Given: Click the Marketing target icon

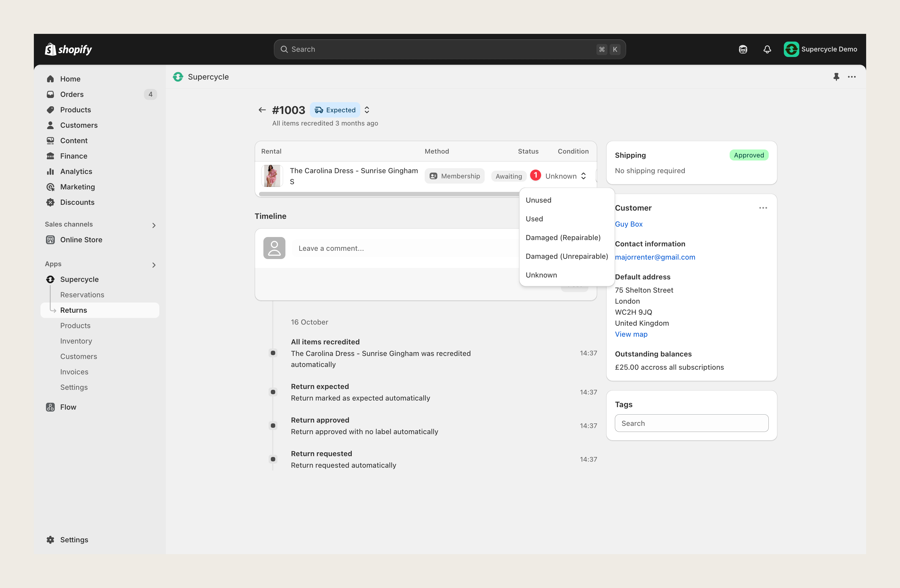Looking at the screenshot, I should click(50, 187).
